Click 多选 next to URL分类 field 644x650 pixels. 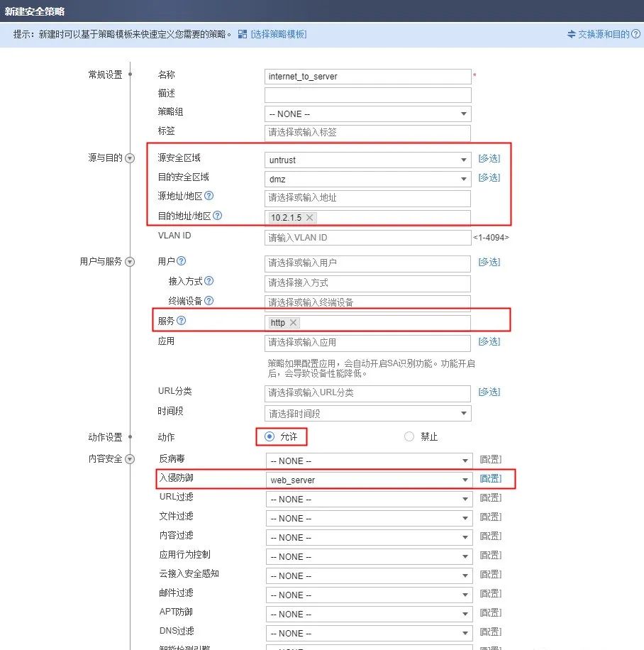[x=489, y=392]
